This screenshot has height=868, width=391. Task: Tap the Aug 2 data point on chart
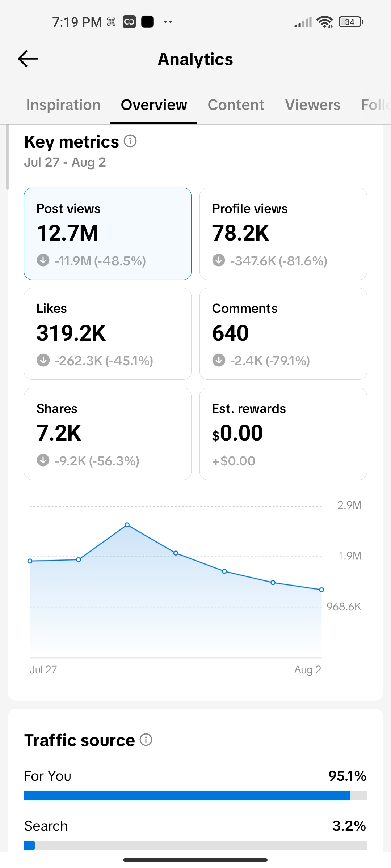[321, 590]
